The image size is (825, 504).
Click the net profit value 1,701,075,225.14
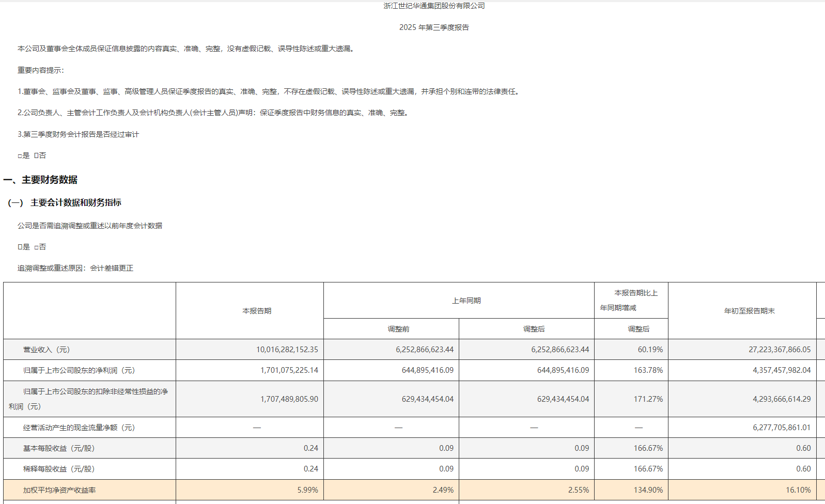click(x=289, y=370)
